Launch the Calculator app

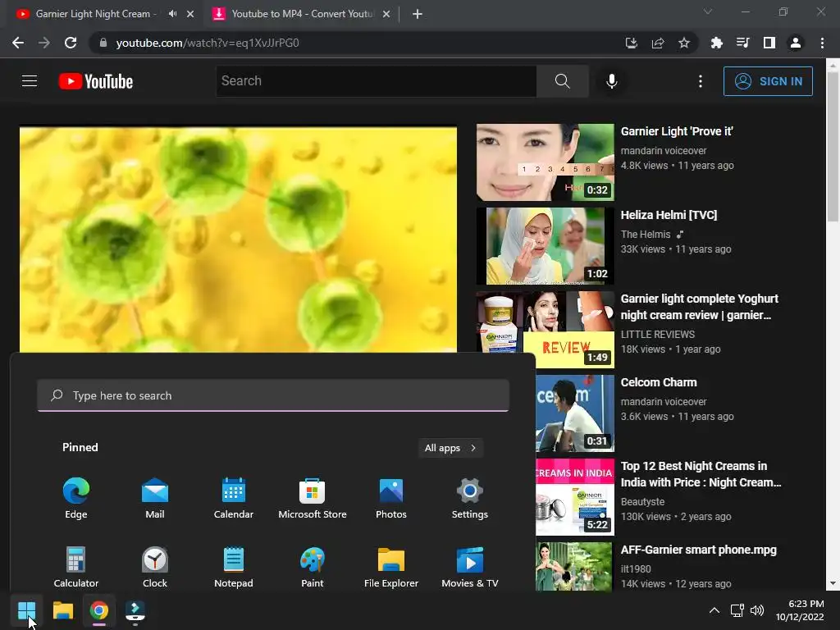click(x=76, y=568)
